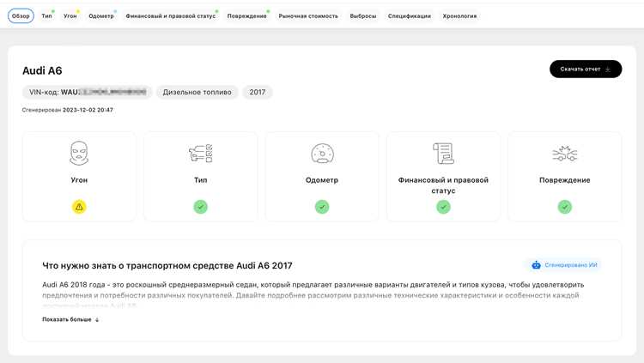Click the 2017 year chip
This screenshot has width=644, height=363.
click(x=258, y=92)
